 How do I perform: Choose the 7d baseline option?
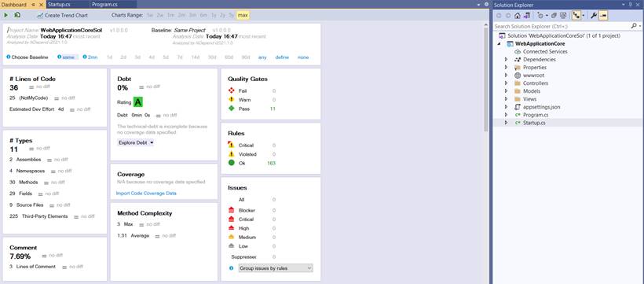click(x=180, y=57)
